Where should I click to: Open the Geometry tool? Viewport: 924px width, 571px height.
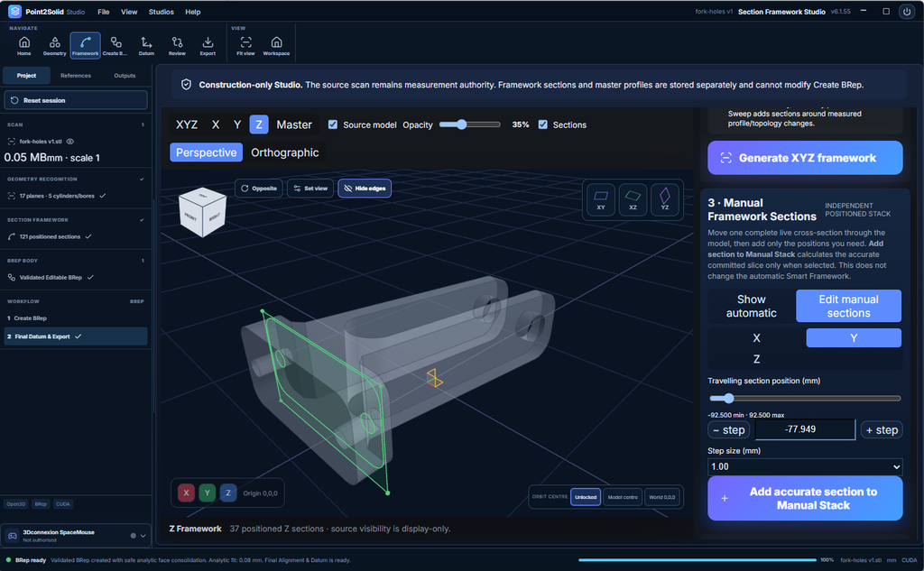55,45
